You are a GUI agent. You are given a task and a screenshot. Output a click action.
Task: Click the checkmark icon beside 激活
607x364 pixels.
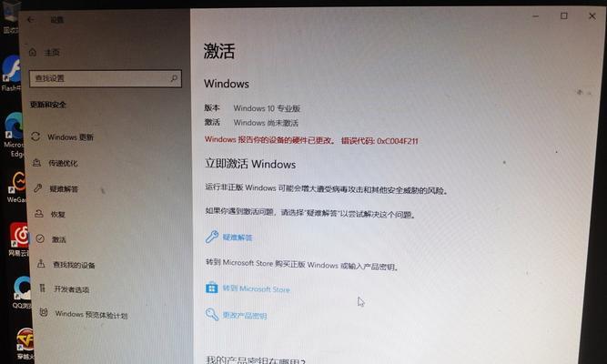pyautogui.click(x=40, y=238)
